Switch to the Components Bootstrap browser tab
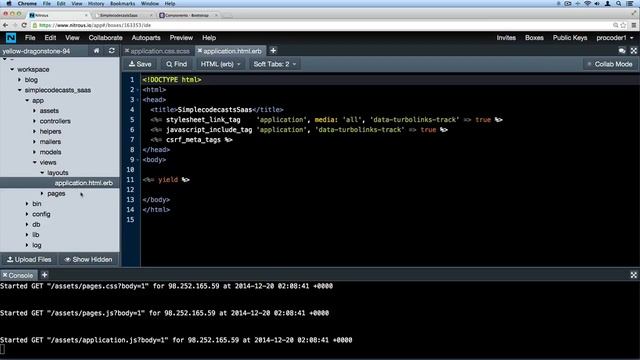Viewport: 640px width, 360px height. pyautogui.click(x=189, y=15)
